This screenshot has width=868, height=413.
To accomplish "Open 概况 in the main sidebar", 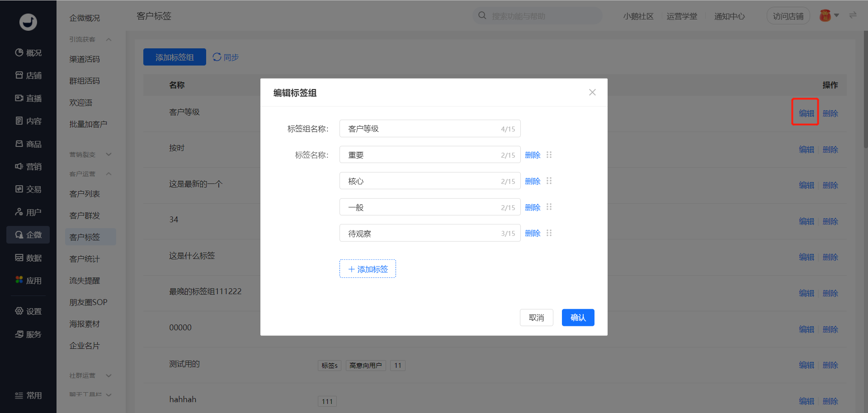I will click(x=28, y=53).
